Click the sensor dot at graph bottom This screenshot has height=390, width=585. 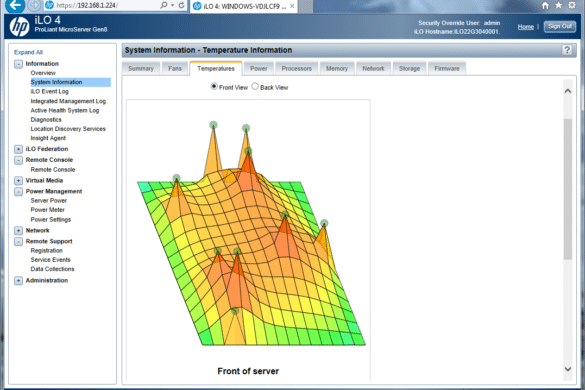pos(235,311)
